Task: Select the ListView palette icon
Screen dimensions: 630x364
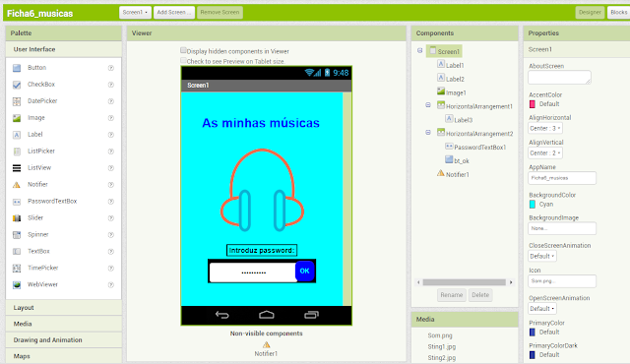Action: (x=17, y=168)
